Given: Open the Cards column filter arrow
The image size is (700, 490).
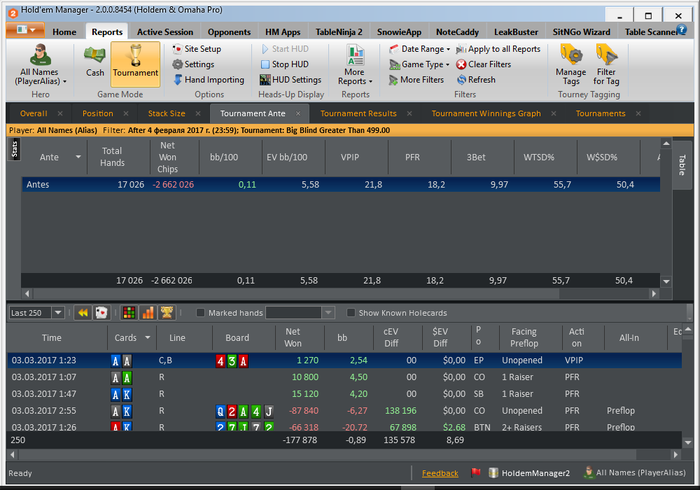Looking at the screenshot, I should (x=148, y=338).
